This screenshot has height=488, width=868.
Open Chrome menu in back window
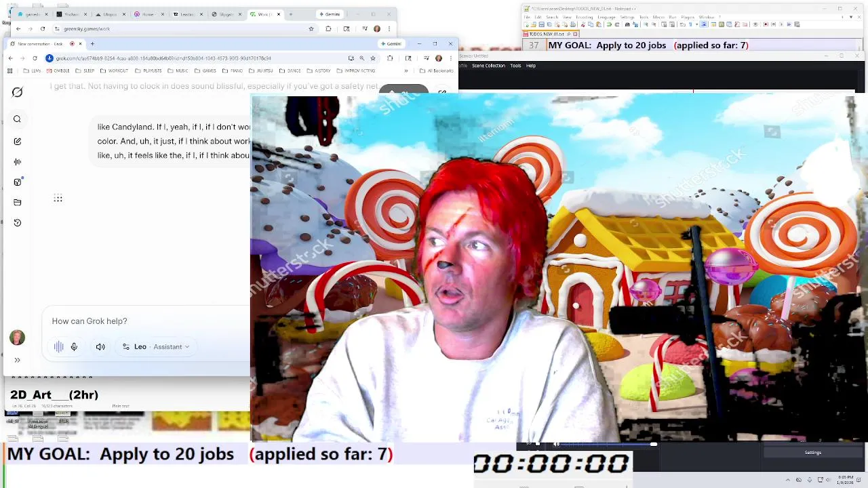coord(389,29)
